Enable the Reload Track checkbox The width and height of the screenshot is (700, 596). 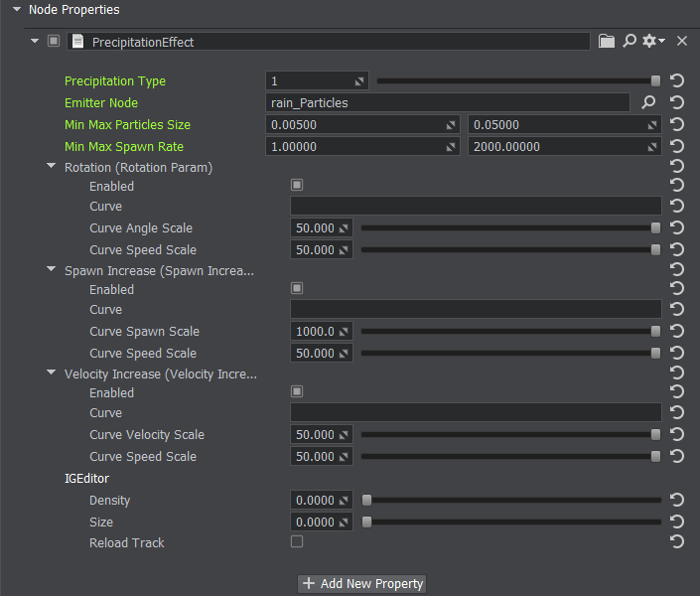pyautogui.click(x=297, y=542)
